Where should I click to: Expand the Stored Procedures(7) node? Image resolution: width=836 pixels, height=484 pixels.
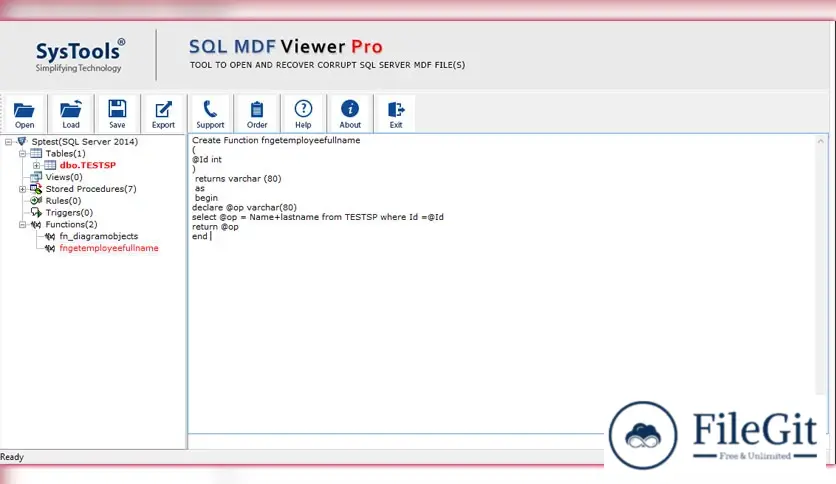tap(22, 189)
